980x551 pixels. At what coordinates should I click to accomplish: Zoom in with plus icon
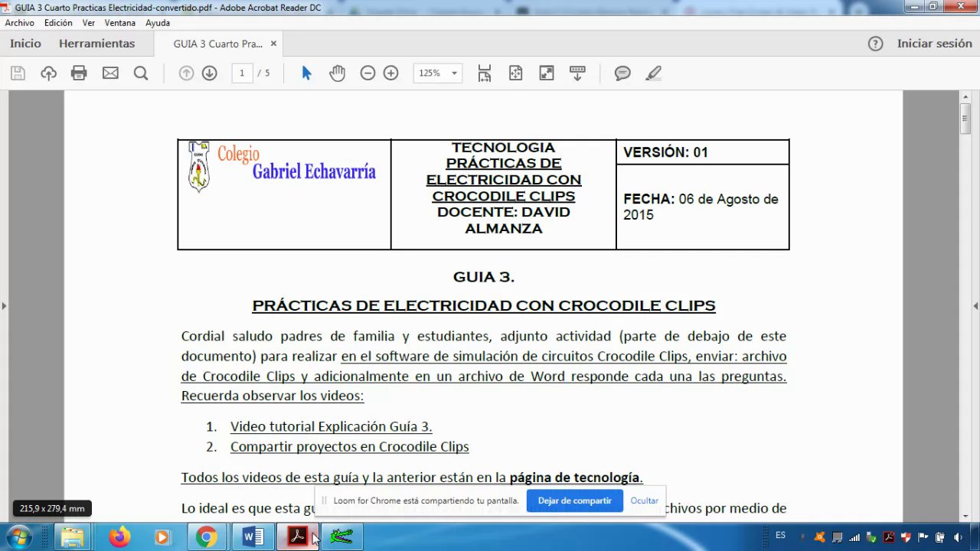390,73
